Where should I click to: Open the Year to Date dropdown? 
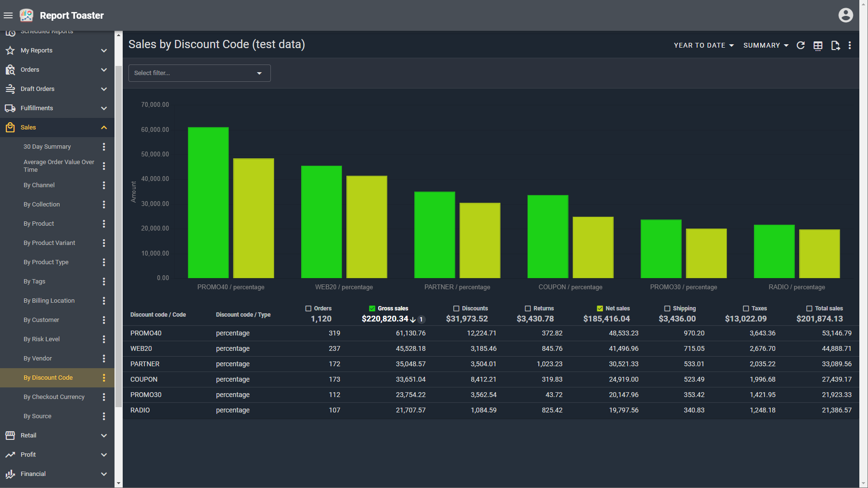click(703, 45)
